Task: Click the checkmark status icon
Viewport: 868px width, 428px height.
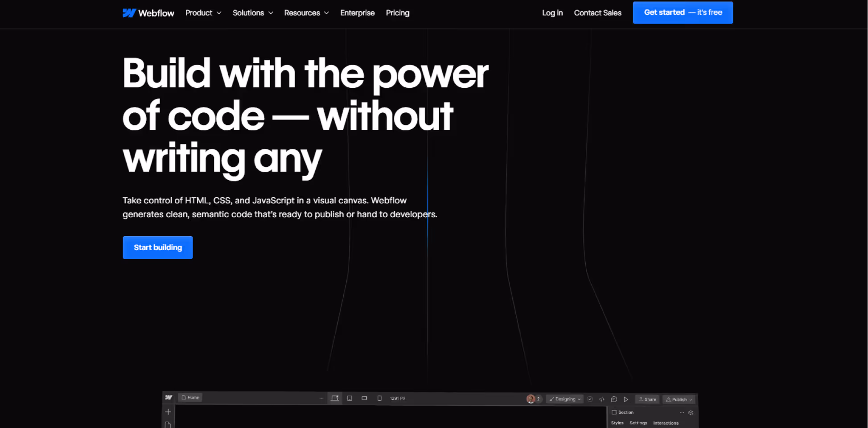Action: (590, 399)
